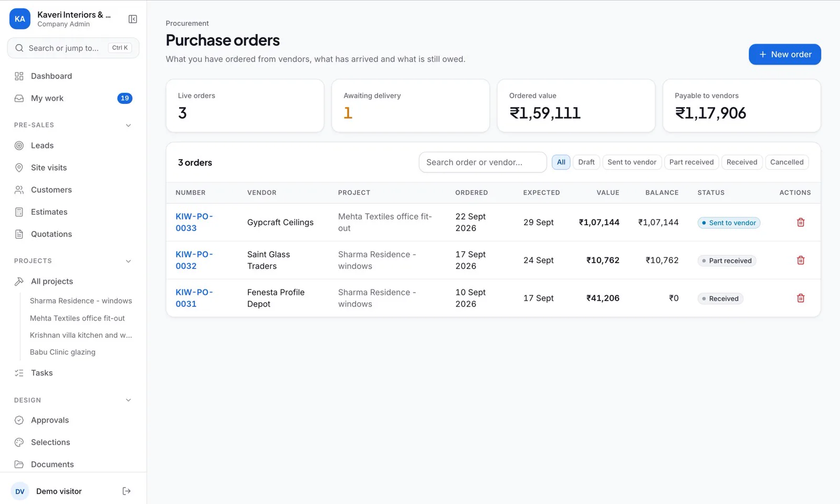
Task: Click the DV user avatar
Action: tap(20, 491)
